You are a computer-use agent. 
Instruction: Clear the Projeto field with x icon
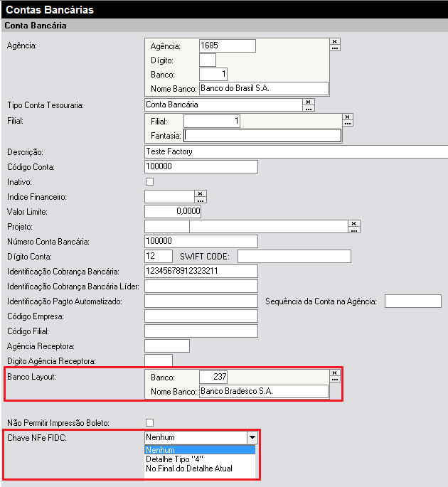click(354, 223)
